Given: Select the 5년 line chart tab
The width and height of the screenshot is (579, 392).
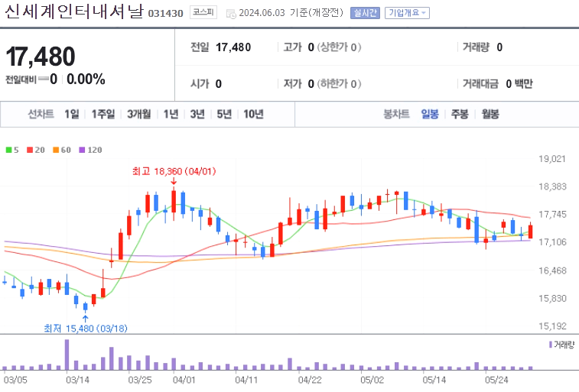Looking at the screenshot, I should coord(224,115).
